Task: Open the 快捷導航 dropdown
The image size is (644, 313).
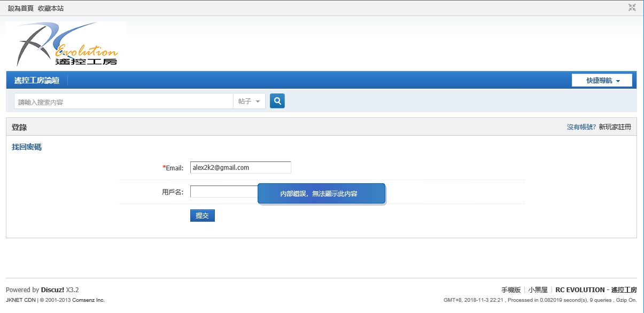Action: 602,81
